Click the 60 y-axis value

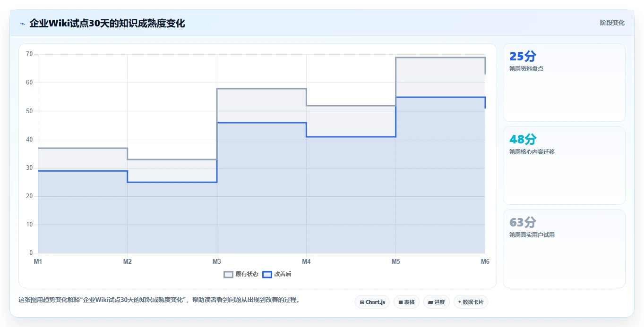[29, 83]
